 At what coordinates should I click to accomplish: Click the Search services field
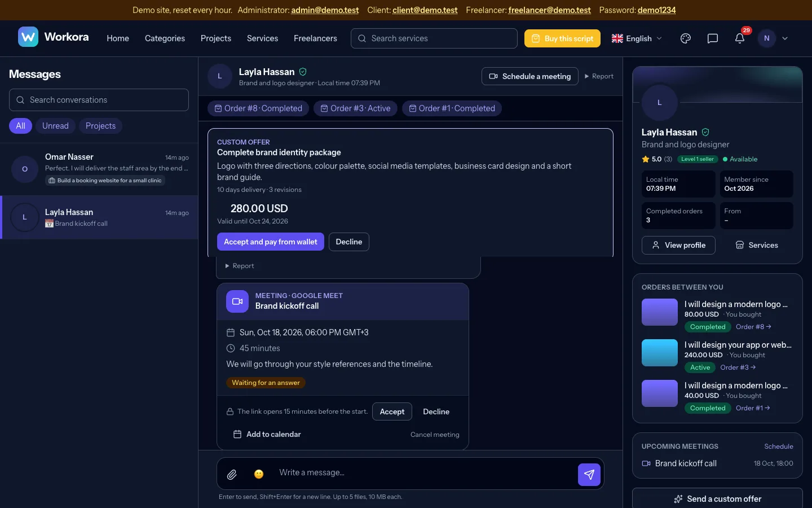434,38
